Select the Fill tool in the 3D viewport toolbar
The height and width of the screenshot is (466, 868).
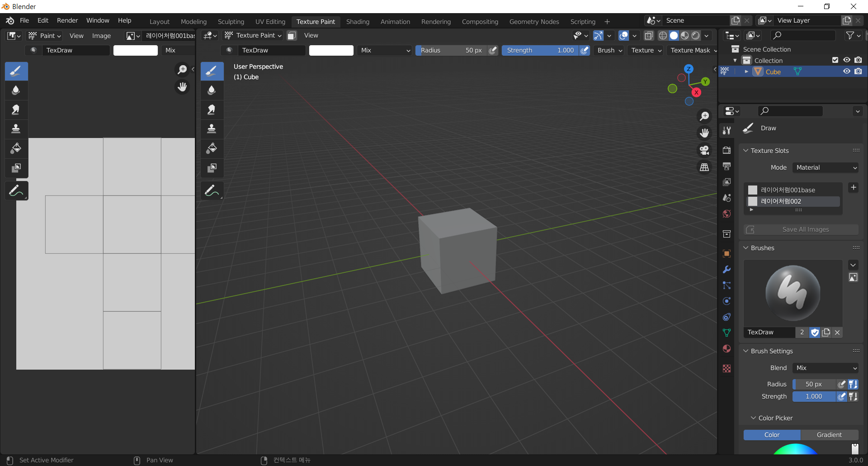tap(212, 148)
